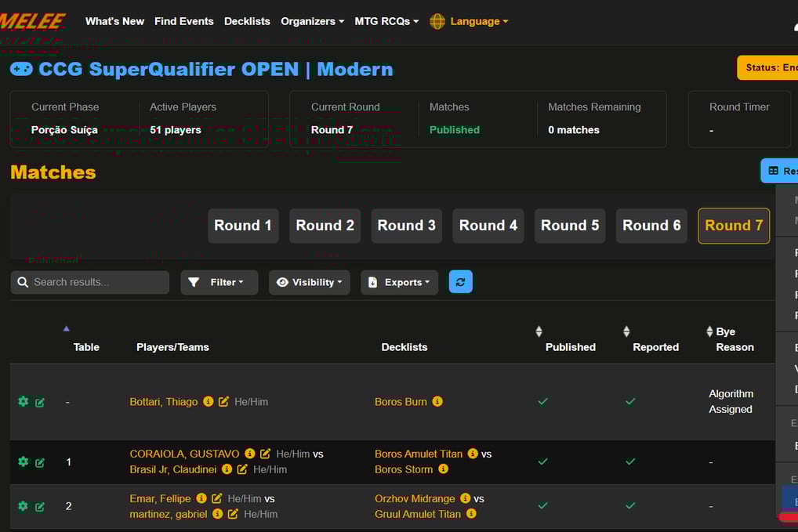Viewport: 798px width, 532px height.
Task: View Boros Amulet Titan decklist
Action: pos(419,454)
